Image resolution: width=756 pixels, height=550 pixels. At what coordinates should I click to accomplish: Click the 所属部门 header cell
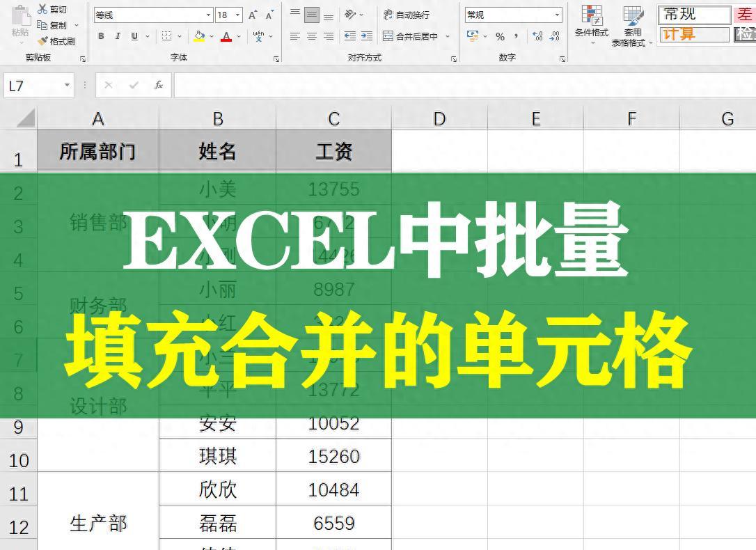[98, 150]
